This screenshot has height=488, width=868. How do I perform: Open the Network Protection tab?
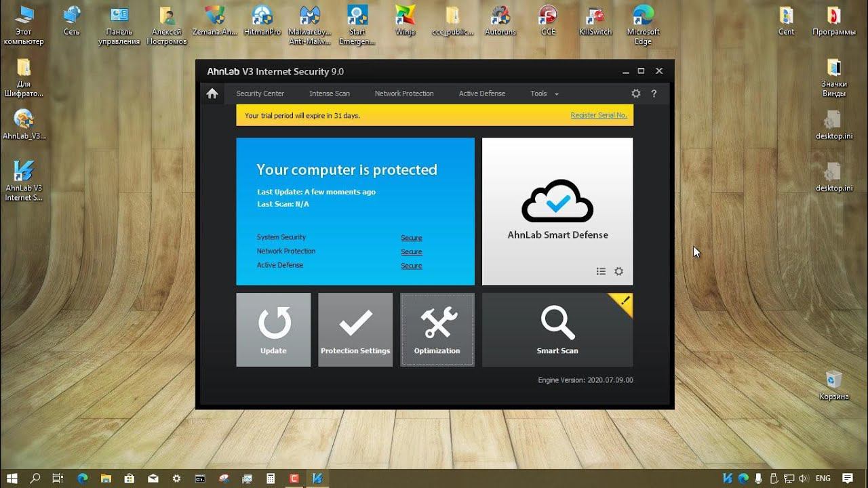[404, 94]
